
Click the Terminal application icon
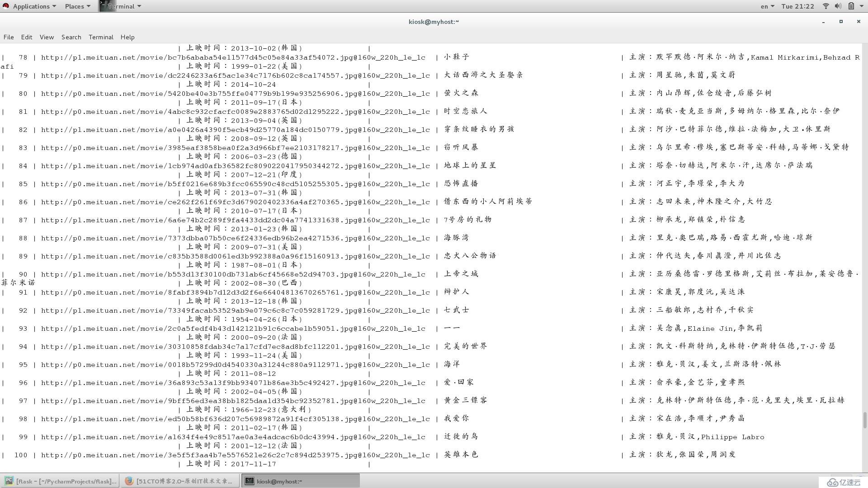[x=104, y=6]
